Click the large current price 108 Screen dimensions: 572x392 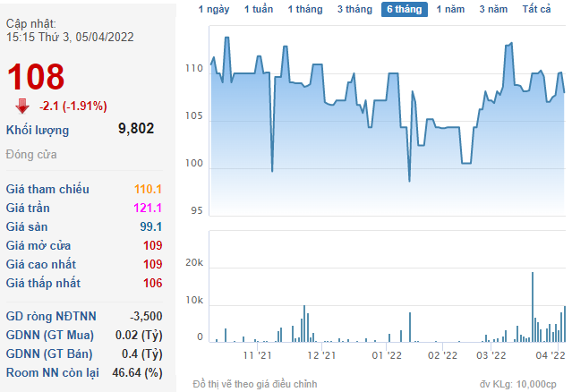pyautogui.click(x=36, y=76)
